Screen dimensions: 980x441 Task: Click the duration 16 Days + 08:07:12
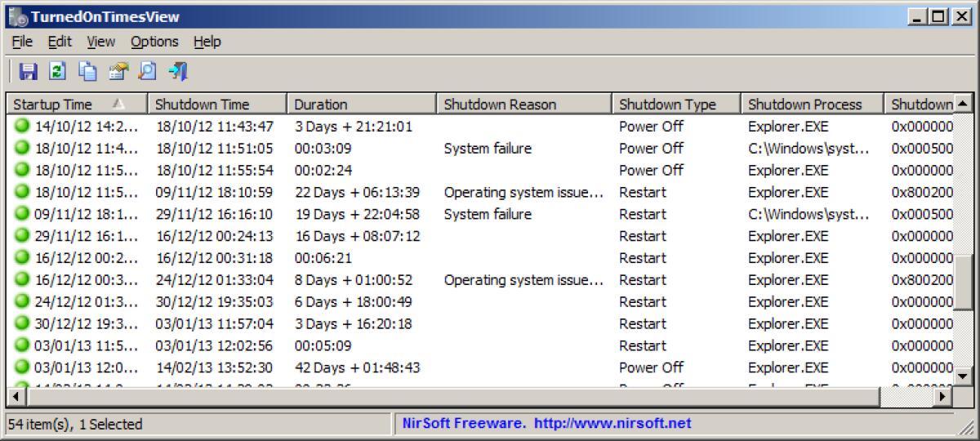click(357, 236)
